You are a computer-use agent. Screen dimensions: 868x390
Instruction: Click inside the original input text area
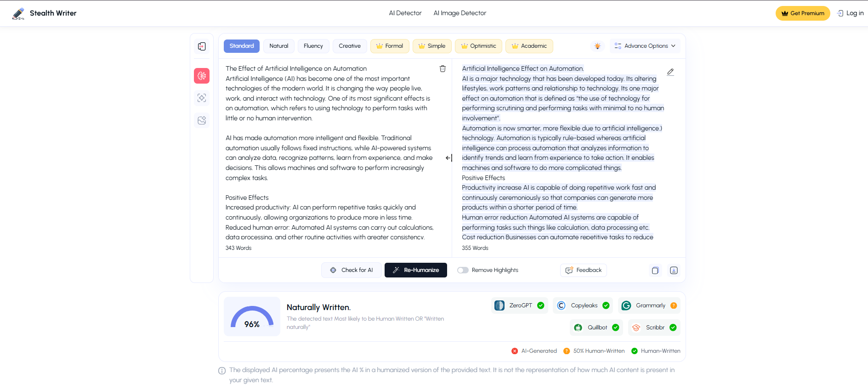[x=329, y=153]
